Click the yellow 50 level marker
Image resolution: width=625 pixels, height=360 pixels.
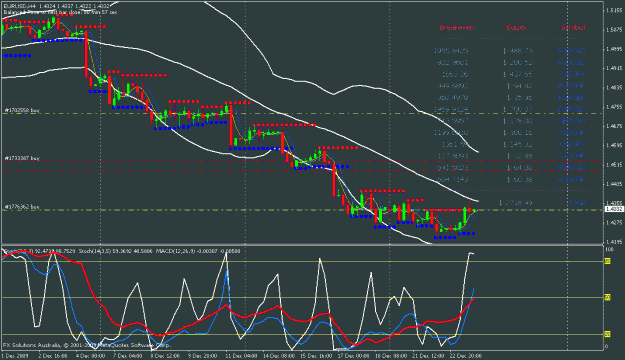[608, 297]
